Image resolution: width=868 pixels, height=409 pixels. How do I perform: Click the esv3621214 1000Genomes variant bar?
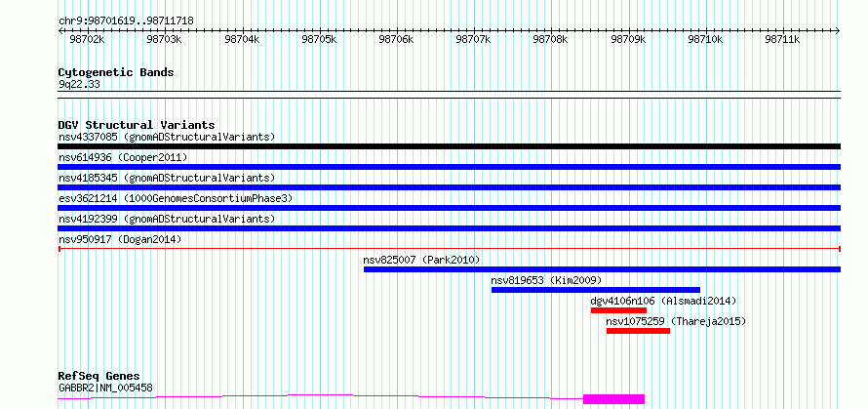click(x=449, y=208)
